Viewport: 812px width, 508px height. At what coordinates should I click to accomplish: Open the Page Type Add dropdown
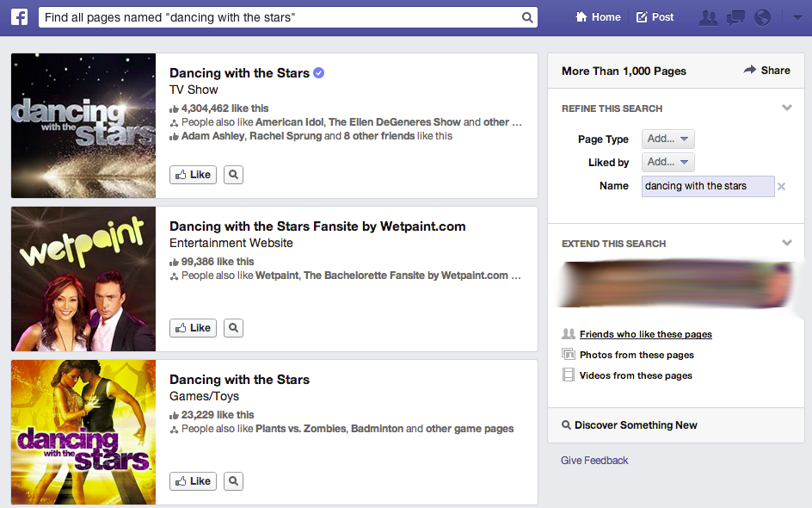point(668,139)
